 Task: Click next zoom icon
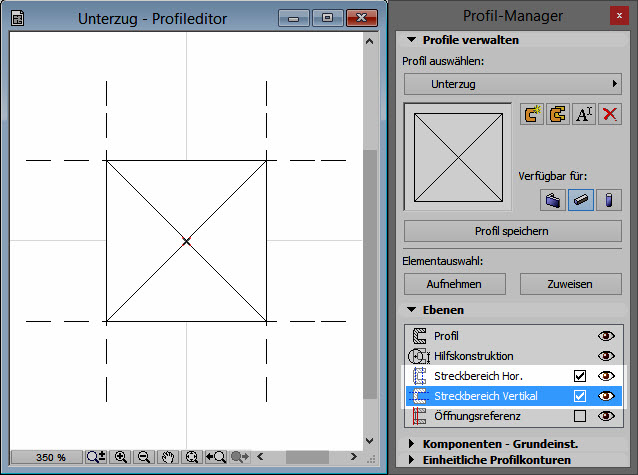click(x=240, y=457)
